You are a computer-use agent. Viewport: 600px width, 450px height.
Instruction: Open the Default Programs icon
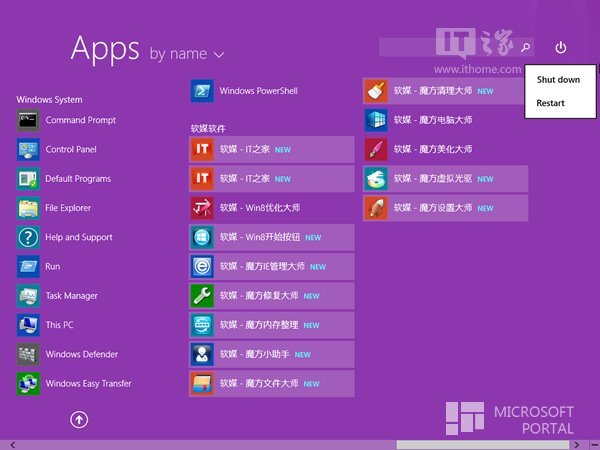tap(28, 179)
